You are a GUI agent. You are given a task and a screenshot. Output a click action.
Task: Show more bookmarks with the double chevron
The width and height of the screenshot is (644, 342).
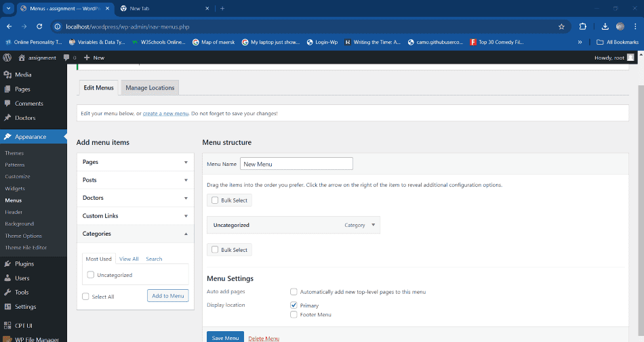pyautogui.click(x=580, y=42)
